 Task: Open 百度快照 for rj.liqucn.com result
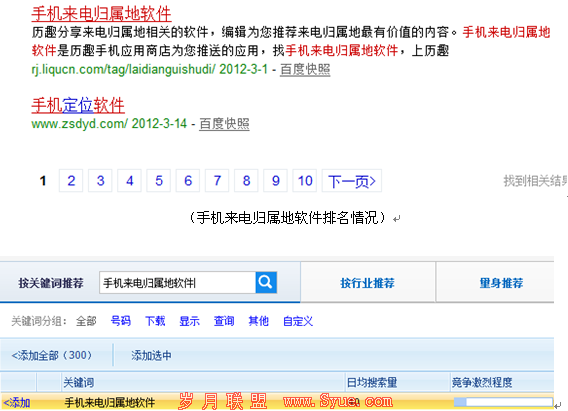pos(305,69)
